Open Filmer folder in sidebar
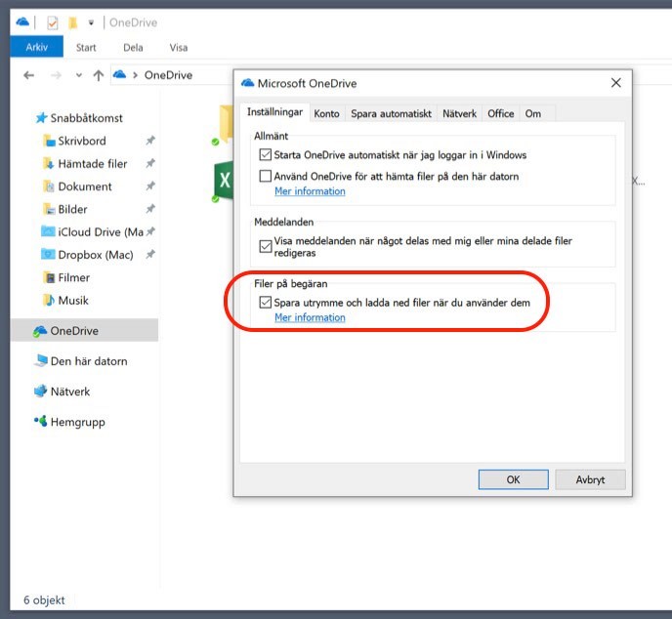The image size is (672, 619). coord(73,277)
